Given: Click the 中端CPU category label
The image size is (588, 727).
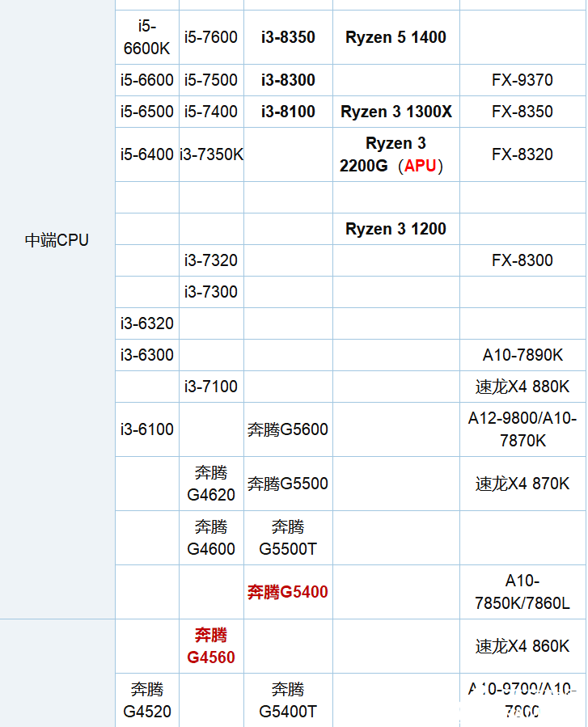Looking at the screenshot, I should (x=57, y=240).
